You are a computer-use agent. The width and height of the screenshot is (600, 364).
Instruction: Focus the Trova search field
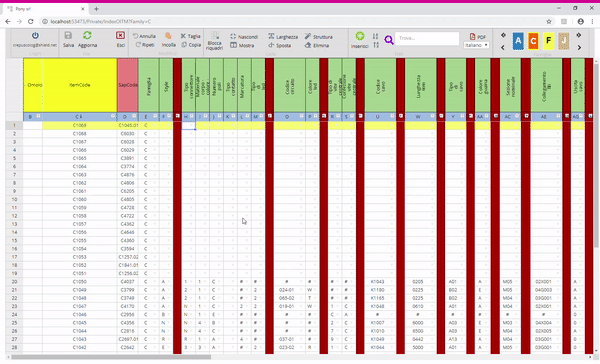pyautogui.click(x=427, y=38)
